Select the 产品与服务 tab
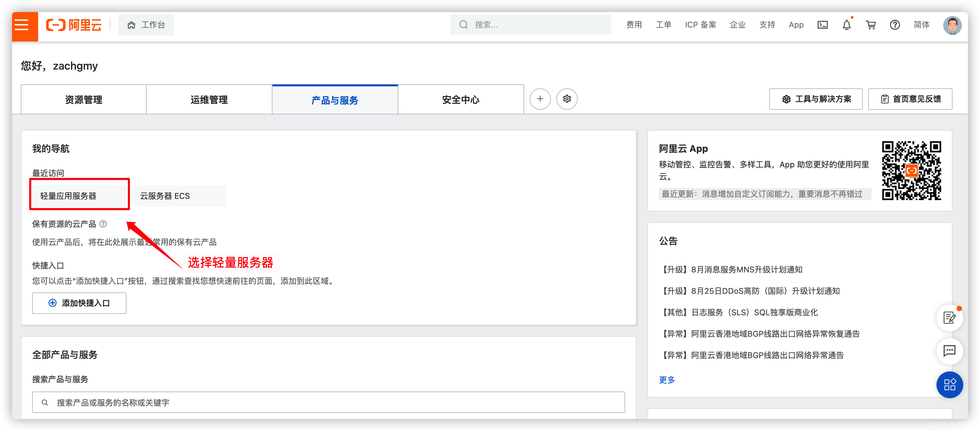Image resolution: width=980 pixels, height=431 pixels. (x=335, y=100)
